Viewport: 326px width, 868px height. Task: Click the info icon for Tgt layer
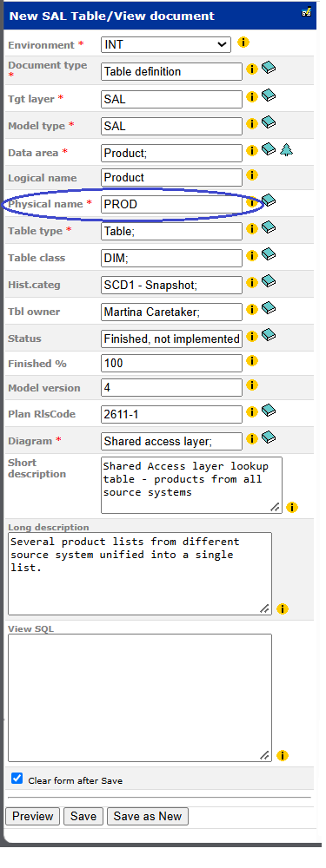(252, 97)
